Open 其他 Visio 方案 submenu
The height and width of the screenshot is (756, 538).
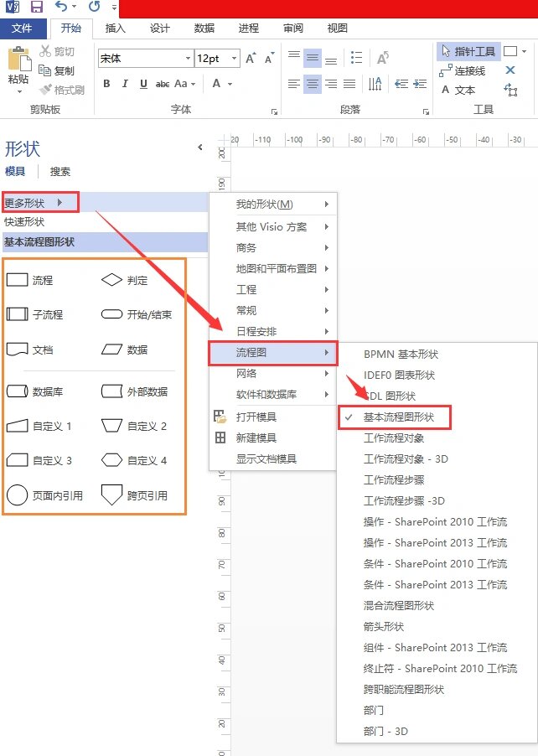pos(273,226)
